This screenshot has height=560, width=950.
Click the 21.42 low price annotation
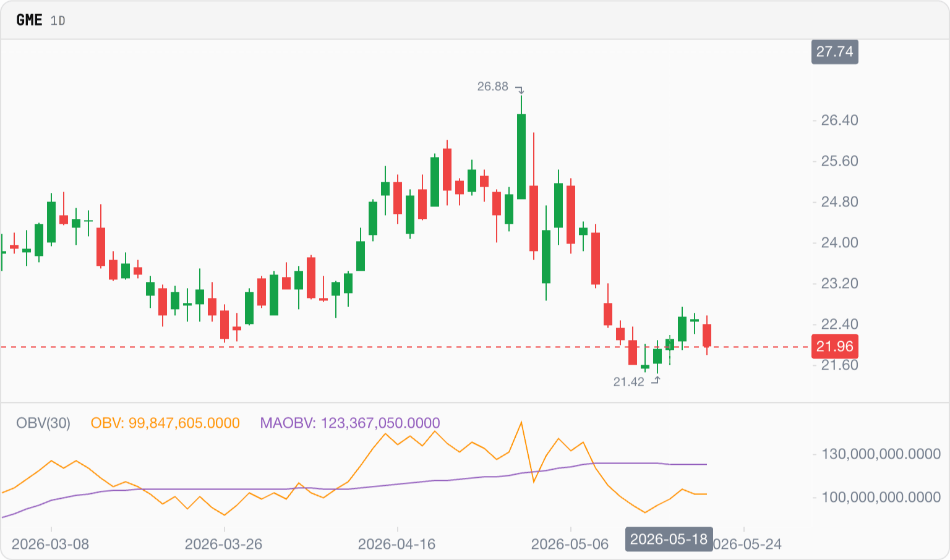pyautogui.click(x=628, y=382)
